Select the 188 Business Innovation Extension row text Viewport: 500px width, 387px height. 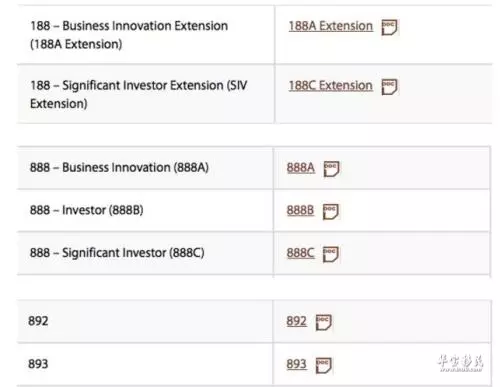[x=129, y=35]
